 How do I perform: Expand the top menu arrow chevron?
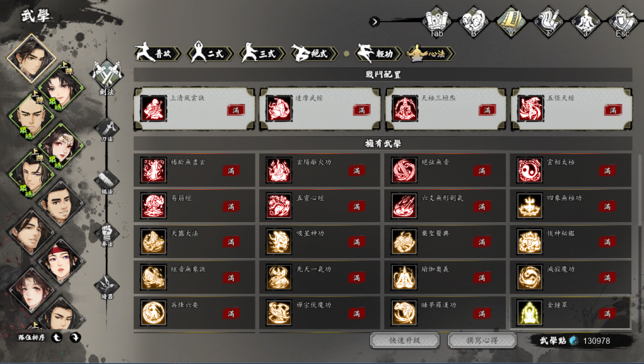(374, 21)
